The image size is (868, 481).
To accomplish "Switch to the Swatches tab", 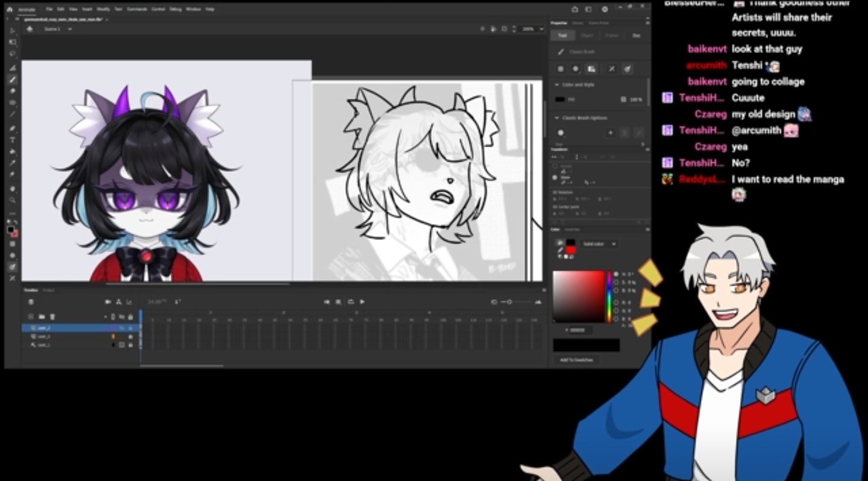I will (x=572, y=229).
